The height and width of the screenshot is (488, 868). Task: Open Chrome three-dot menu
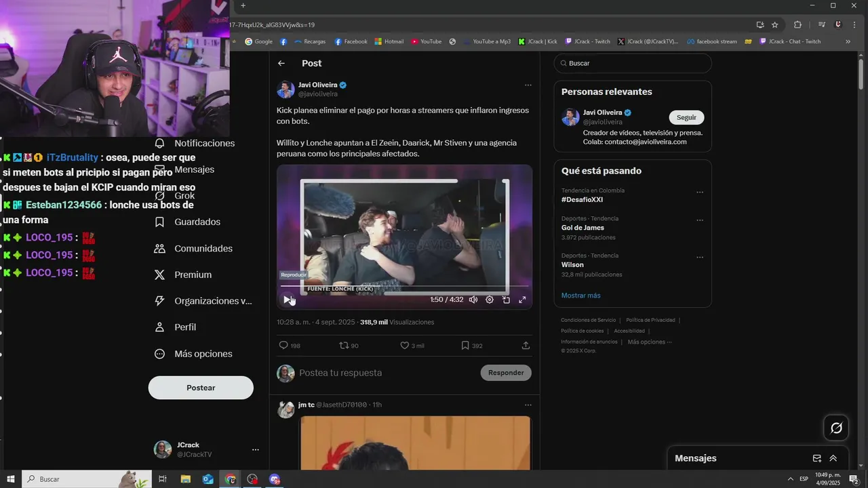tap(854, 25)
